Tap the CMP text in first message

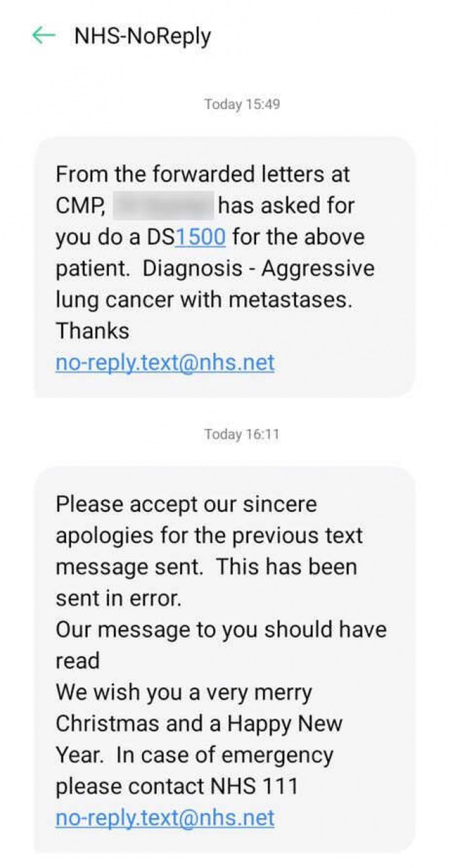point(80,206)
